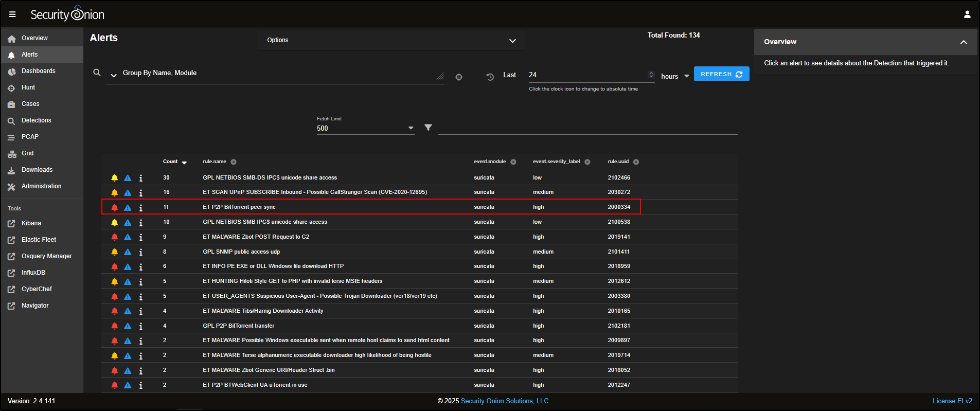Remove the rule.uuid column grouping
The width and height of the screenshot is (980, 411).
click(636, 162)
